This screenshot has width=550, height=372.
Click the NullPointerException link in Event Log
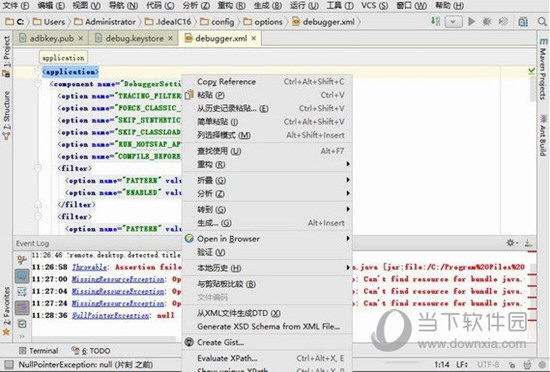(x=110, y=316)
